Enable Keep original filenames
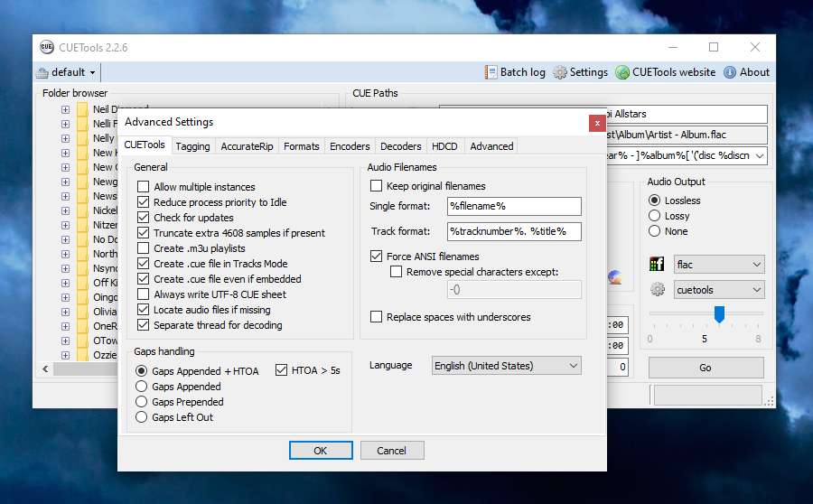The width and height of the screenshot is (813, 504). click(376, 186)
